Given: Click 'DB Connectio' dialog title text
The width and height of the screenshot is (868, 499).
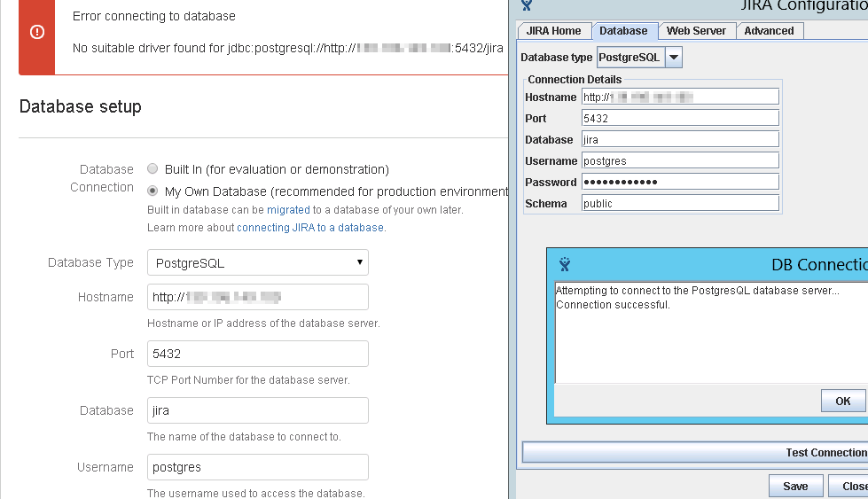Looking at the screenshot, I should [x=819, y=264].
